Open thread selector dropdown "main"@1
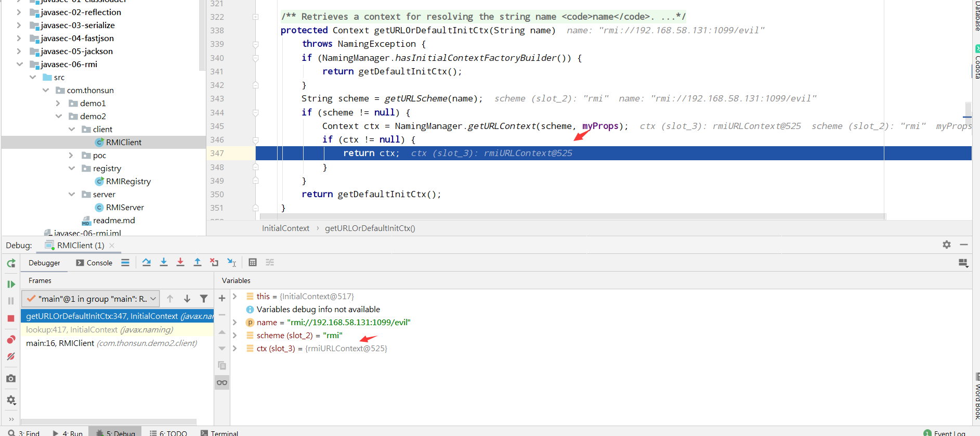980x436 pixels. (x=90, y=299)
